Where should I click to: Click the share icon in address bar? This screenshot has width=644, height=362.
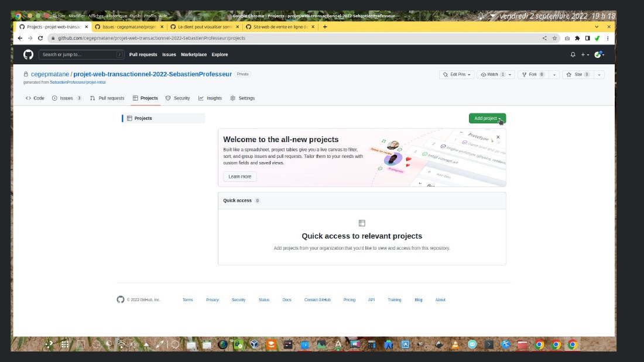[544, 38]
